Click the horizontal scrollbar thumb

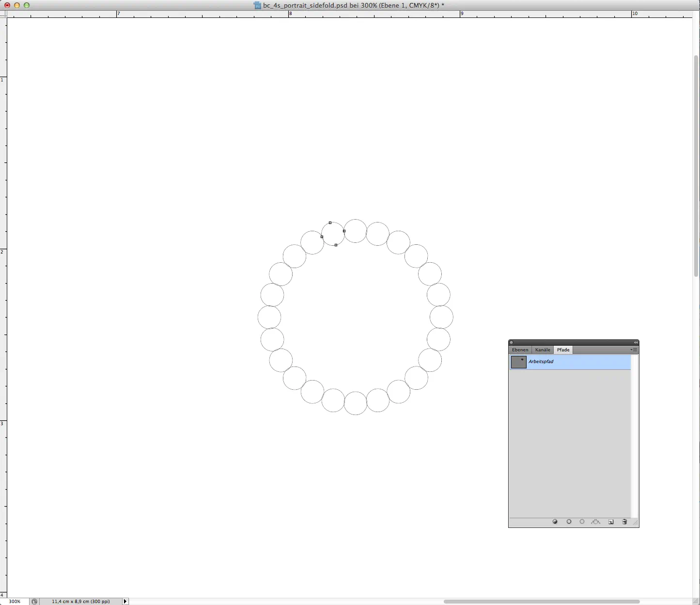(541, 602)
